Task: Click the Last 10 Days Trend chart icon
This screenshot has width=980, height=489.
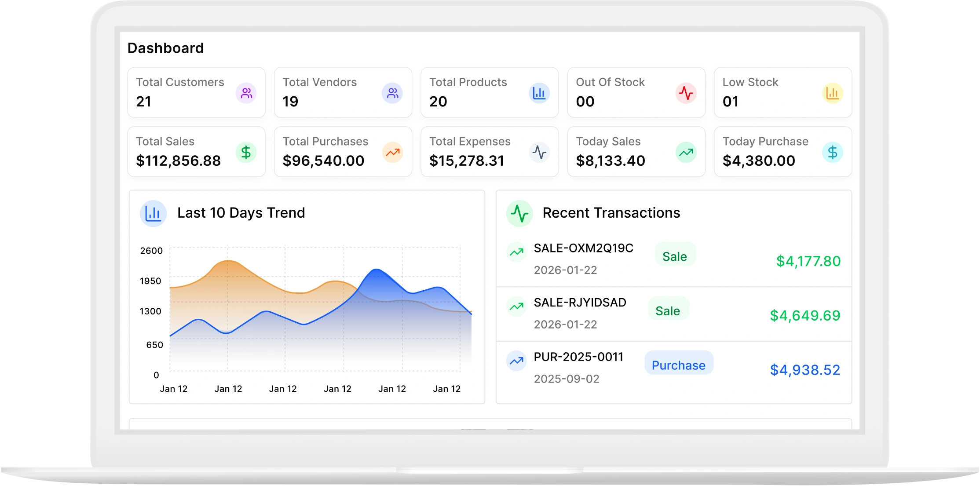Action: coord(153,214)
